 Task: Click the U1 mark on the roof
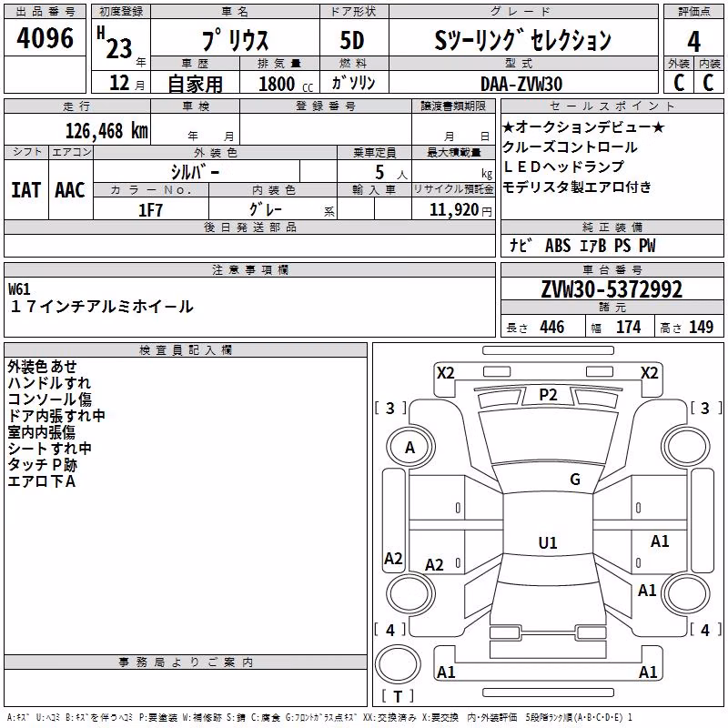pos(548,542)
